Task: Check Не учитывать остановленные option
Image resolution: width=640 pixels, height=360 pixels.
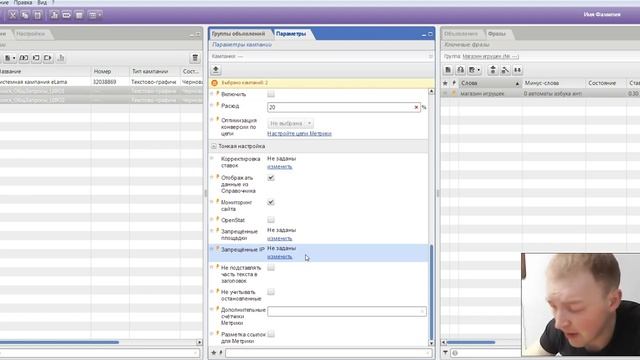Action: pyautogui.click(x=271, y=292)
